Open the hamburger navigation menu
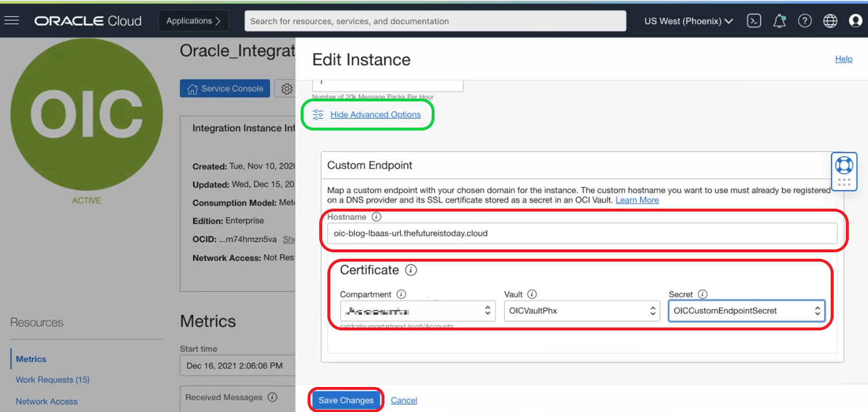 pyautogui.click(x=12, y=21)
